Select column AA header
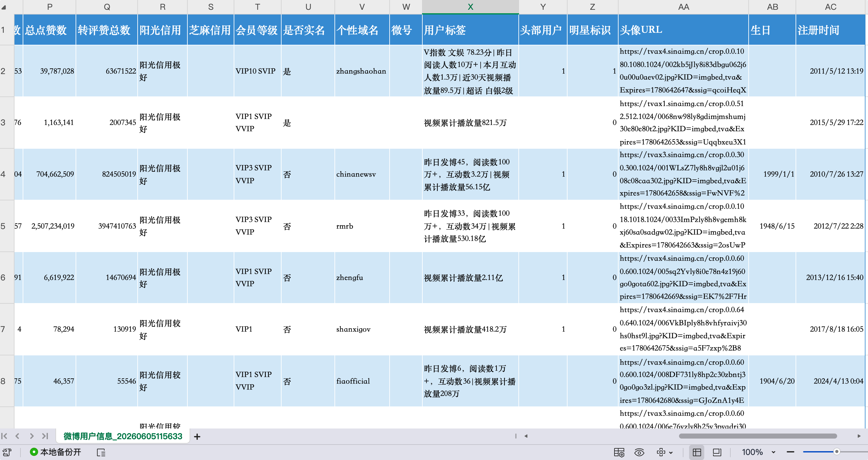Image resolution: width=868 pixels, height=460 pixels. [x=683, y=7]
